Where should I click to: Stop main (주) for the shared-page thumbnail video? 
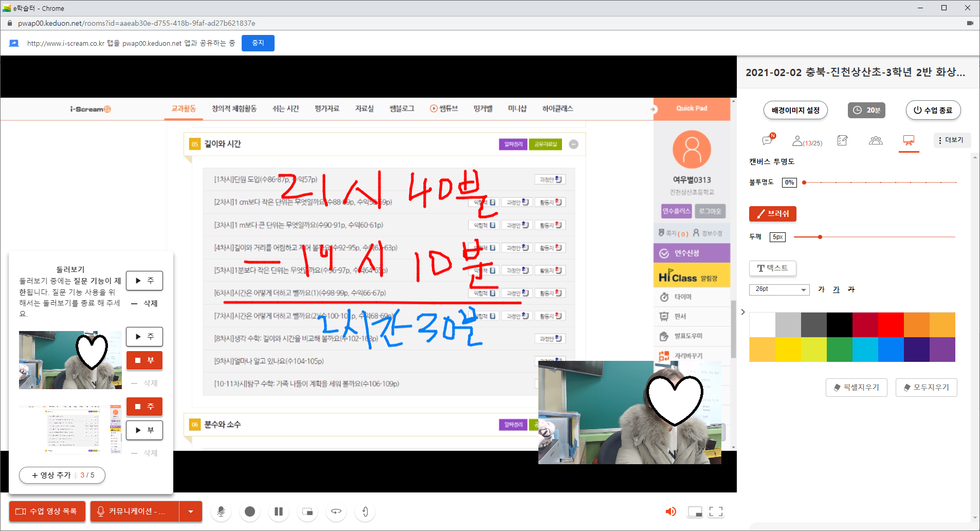[144, 407]
